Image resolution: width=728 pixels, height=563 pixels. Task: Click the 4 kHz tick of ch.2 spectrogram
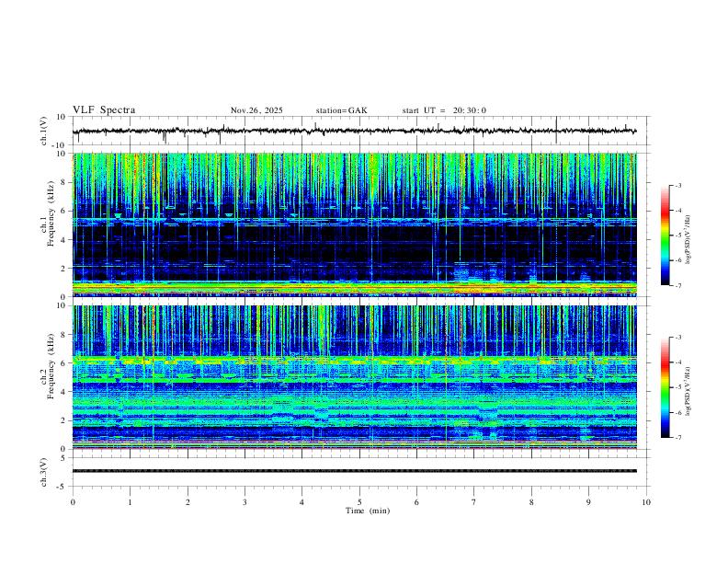point(64,392)
